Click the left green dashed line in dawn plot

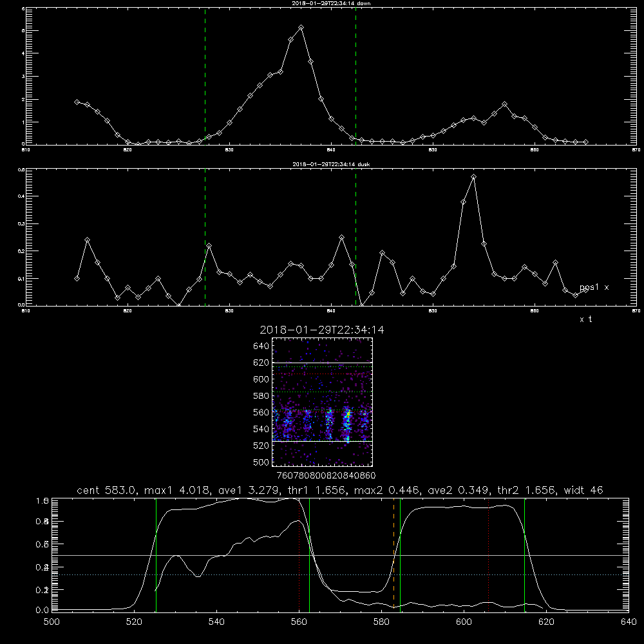point(205,77)
